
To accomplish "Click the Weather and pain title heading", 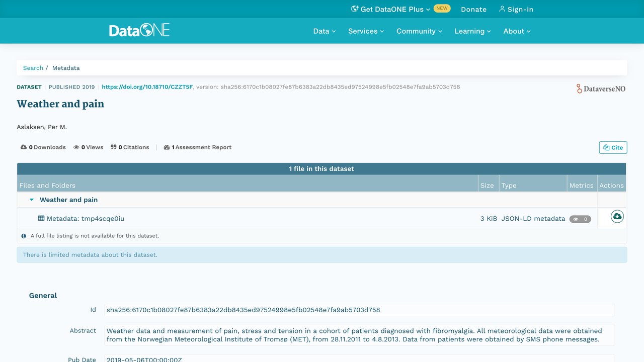I will [60, 104].
